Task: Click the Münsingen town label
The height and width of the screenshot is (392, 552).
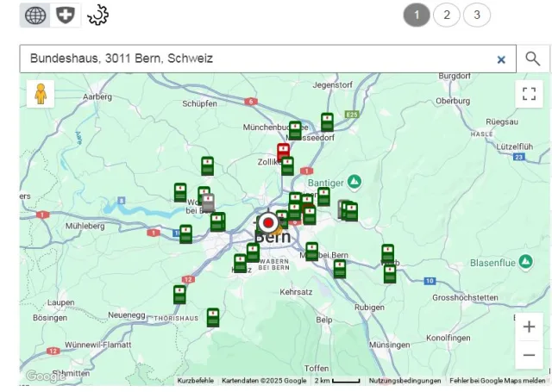Action: (x=389, y=345)
